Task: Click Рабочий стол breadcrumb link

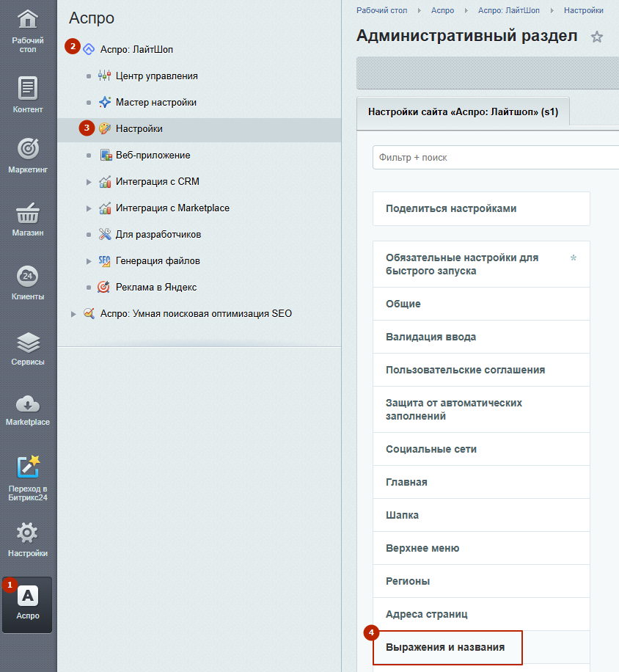Action: click(381, 10)
